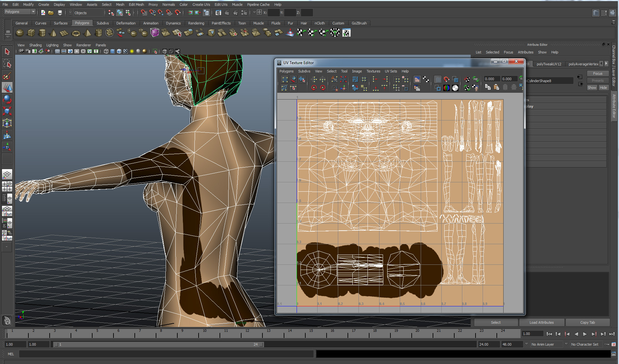Select the polygon sphere shelf icon
Viewport: 619px width, 364px height.
pos(20,33)
